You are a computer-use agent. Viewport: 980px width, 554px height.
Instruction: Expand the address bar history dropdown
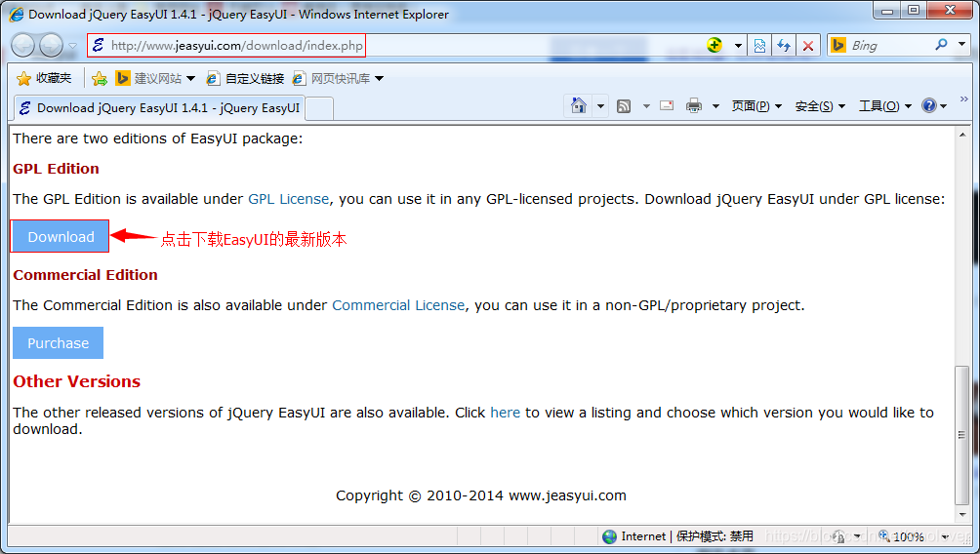738,46
